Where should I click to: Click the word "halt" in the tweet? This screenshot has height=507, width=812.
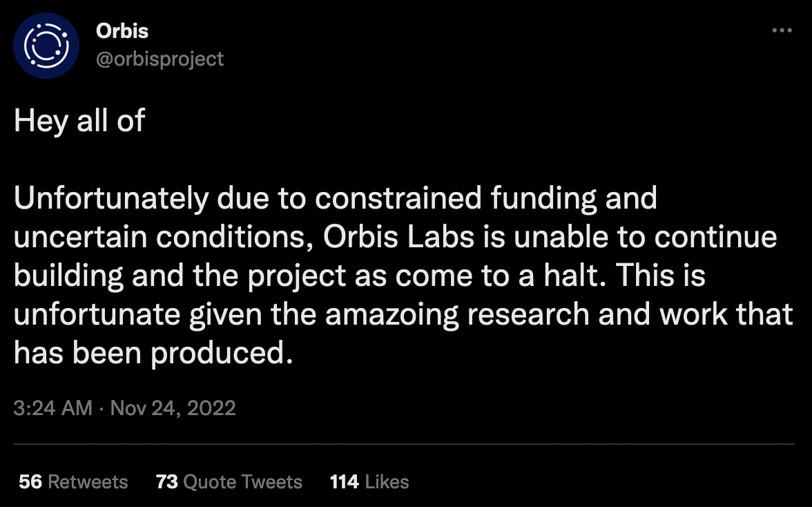574,276
